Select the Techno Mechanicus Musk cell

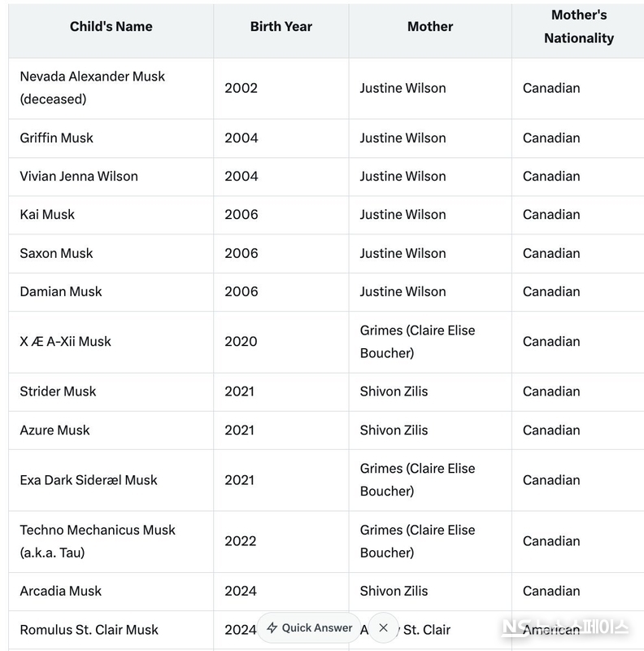tap(98, 541)
